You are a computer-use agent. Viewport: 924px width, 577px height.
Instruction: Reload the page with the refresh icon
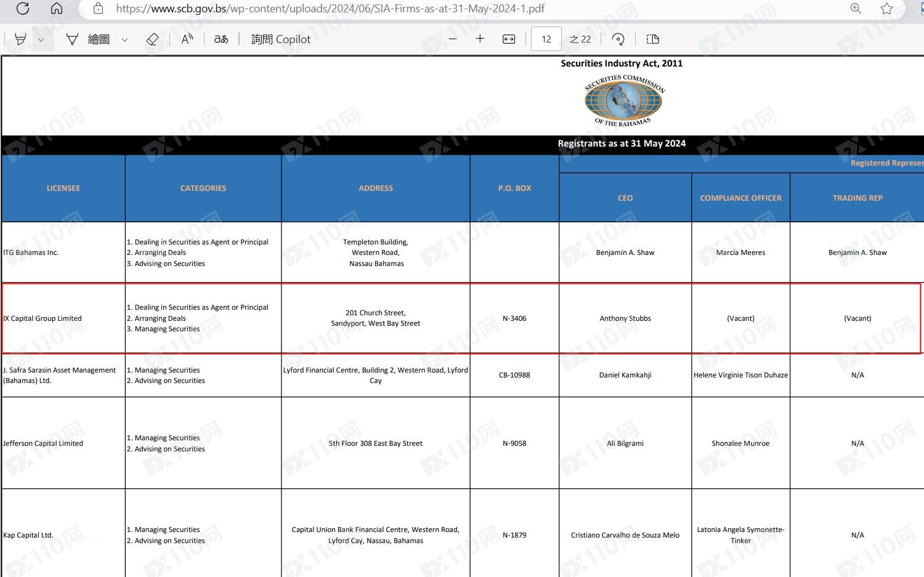23,9
